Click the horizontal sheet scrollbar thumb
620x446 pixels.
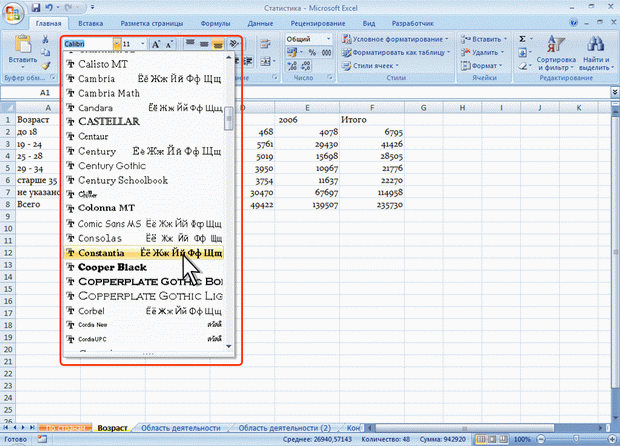click(x=465, y=428)
